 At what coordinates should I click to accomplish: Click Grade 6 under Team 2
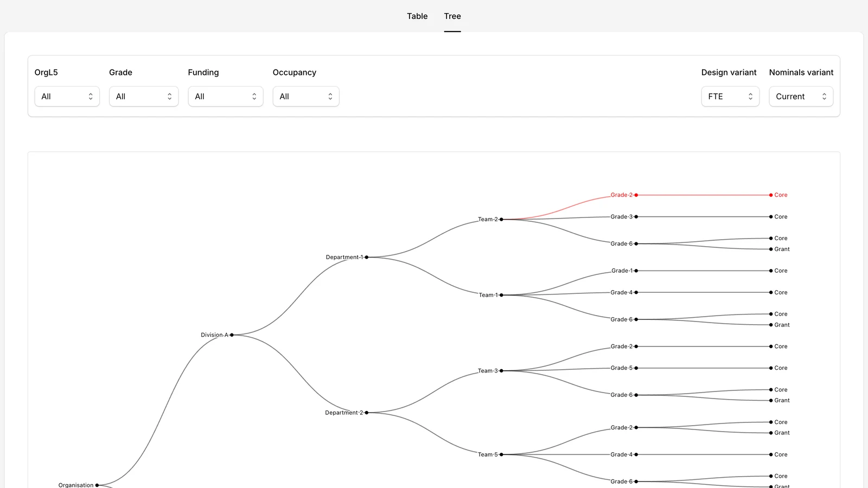pos(636,244)
